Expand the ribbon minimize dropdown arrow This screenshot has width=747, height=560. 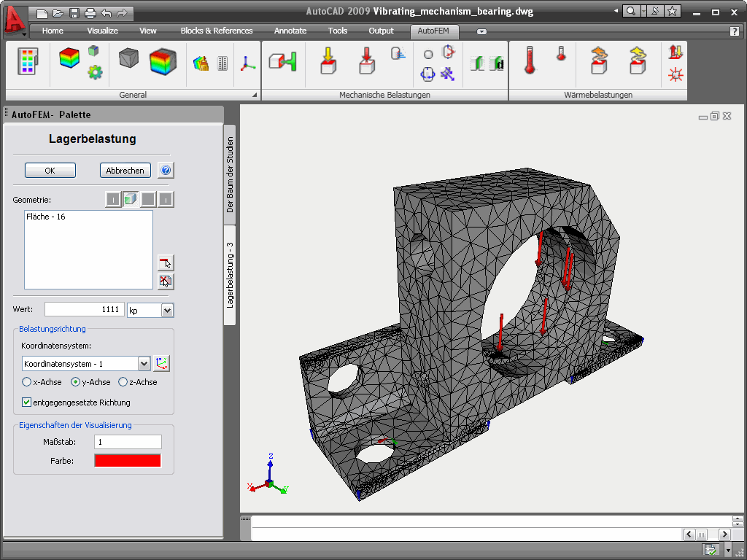tap(481, 31)
